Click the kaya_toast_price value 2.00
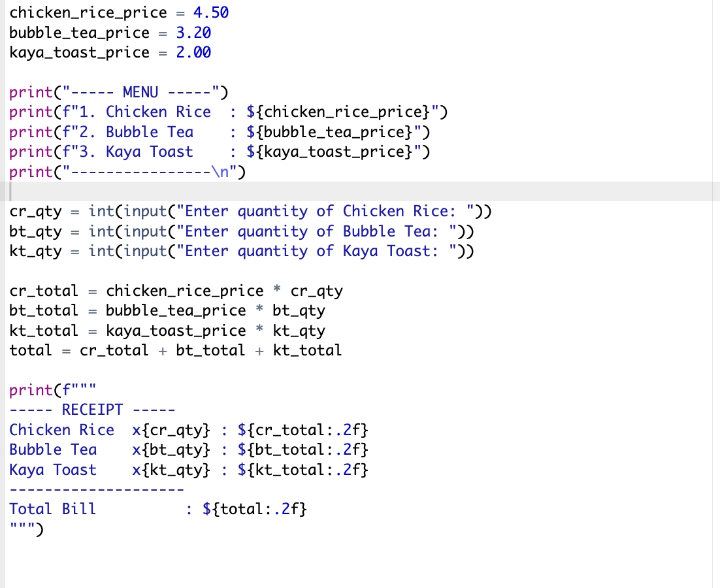The width and height of the screenshot is (720, 588). (x=192, y=52)
